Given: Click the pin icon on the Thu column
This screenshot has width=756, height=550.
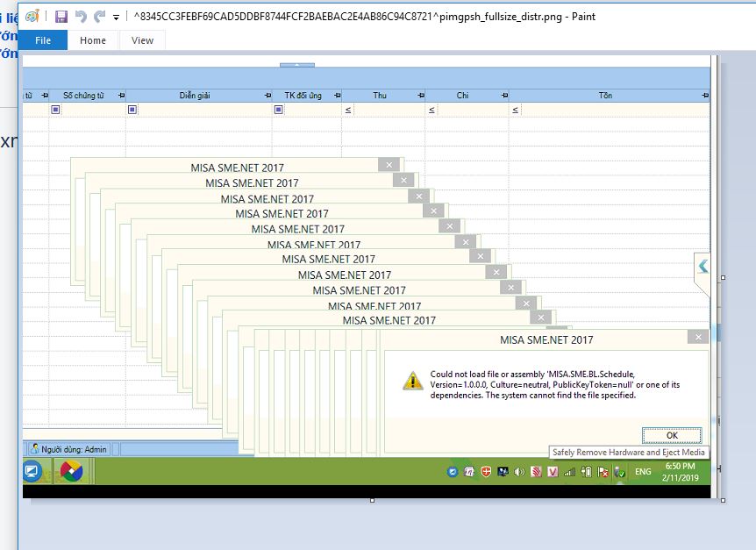Looking at the screenshot, I should pyautogui.click(x=421, y=96).
